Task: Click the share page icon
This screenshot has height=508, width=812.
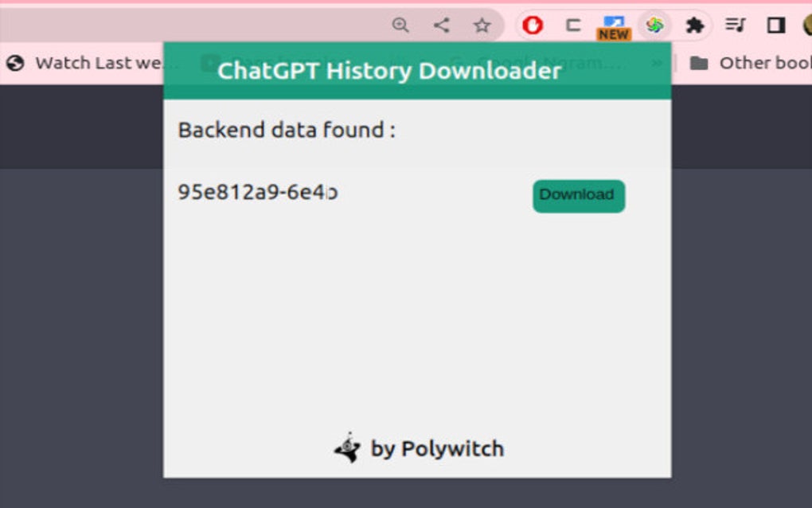Action: click(x=441, y=25)
